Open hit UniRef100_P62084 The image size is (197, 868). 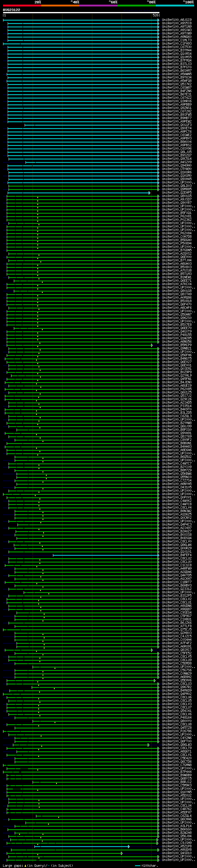pos(177,233)
